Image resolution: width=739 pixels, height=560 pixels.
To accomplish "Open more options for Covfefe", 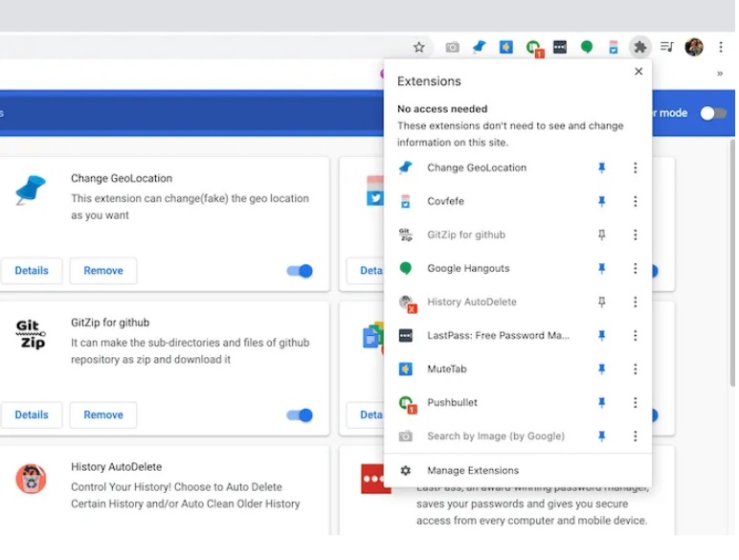I will coord(635,202).
